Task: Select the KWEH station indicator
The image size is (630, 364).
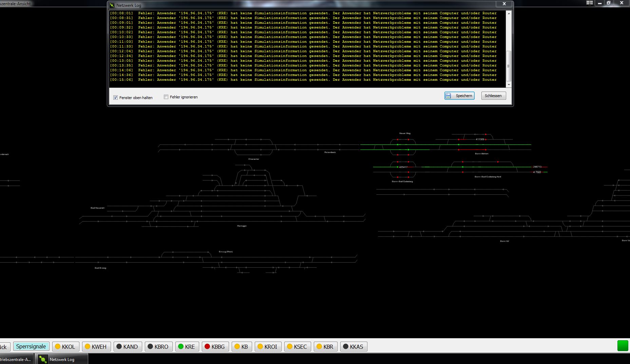Action: 96,346
